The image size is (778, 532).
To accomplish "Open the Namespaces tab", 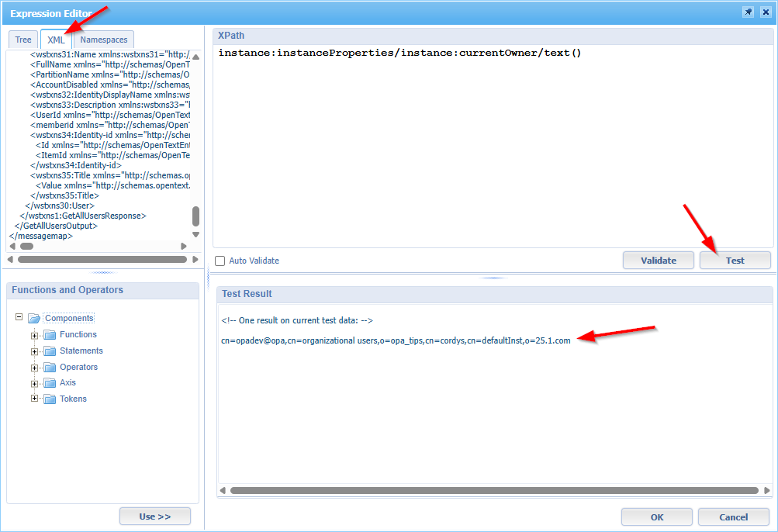I will [x=102, y=40].
